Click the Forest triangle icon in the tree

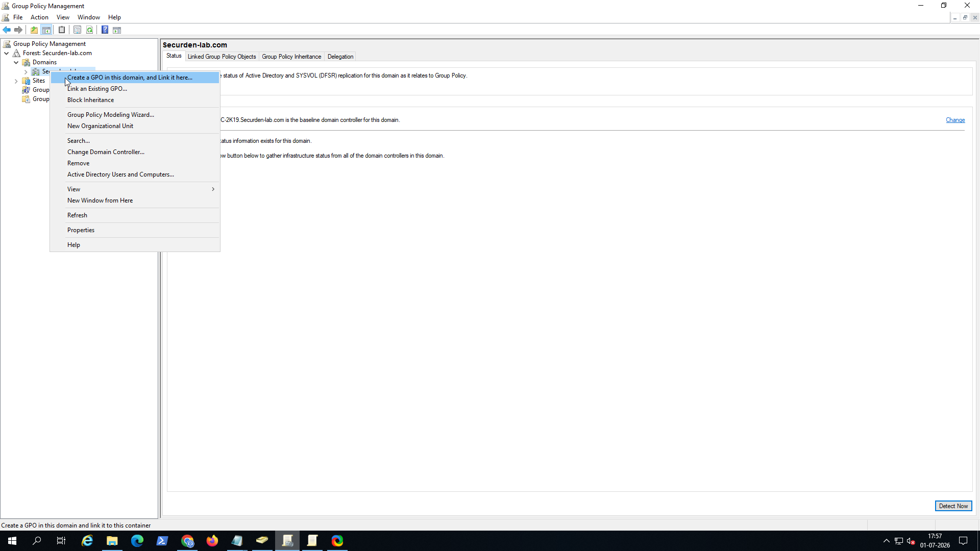[17, 53]
